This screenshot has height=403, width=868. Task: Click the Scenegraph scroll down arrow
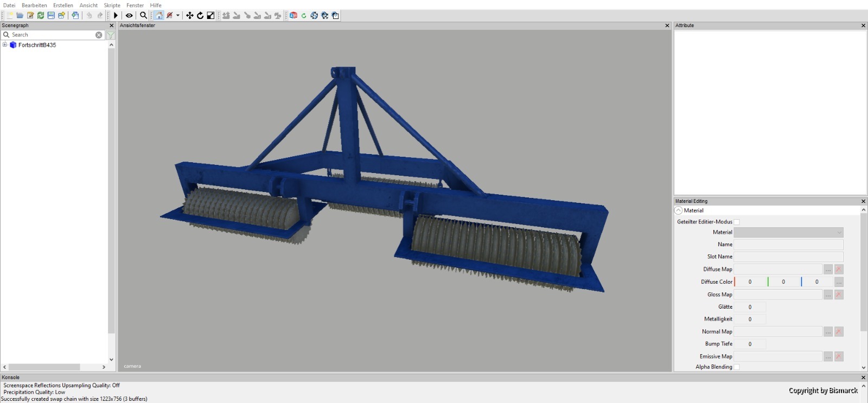111,360
